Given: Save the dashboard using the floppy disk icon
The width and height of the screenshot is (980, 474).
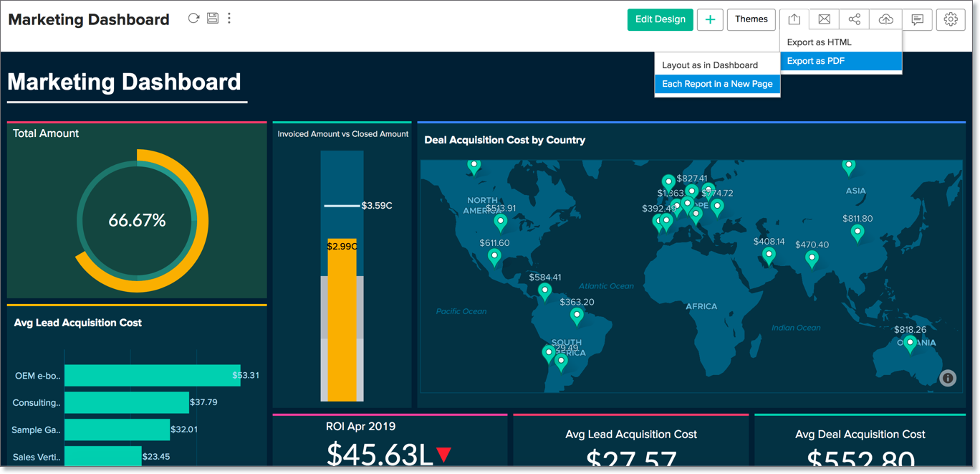Looking at the screenshot, I should tap(212, 18).
